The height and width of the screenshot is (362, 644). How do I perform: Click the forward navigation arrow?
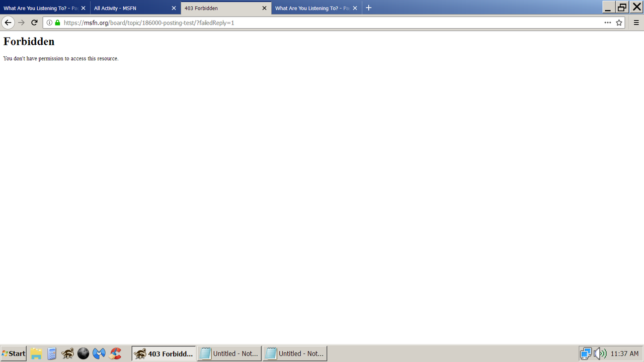pos(21,23)
